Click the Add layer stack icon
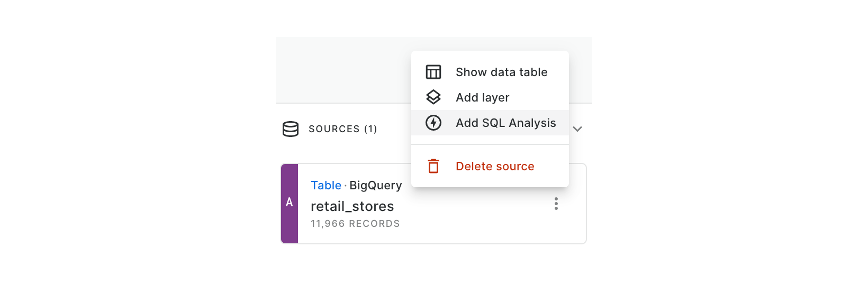Viewport: 868px width, 284px height. coord(433,97)
